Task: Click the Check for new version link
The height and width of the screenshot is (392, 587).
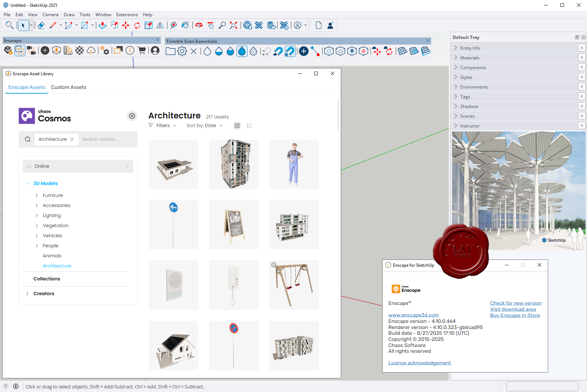Action: [x=515, y=303]
